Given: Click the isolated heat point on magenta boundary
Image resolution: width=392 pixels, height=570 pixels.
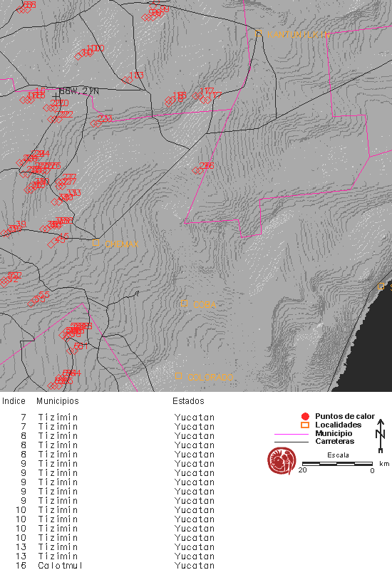Looking at the screenshot, I should tap(197, 170).
